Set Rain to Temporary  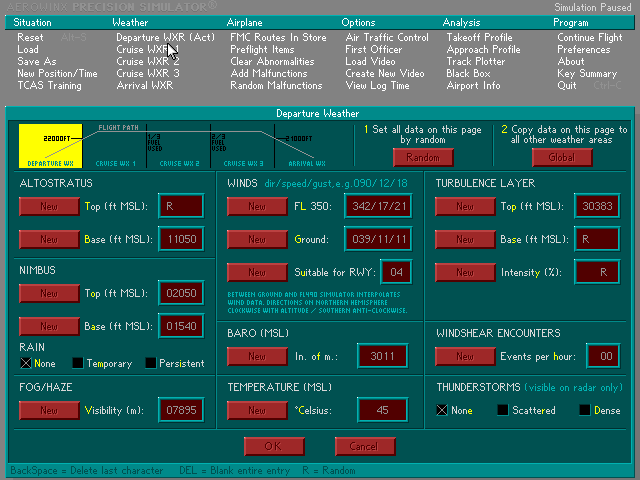coord(78,363)
